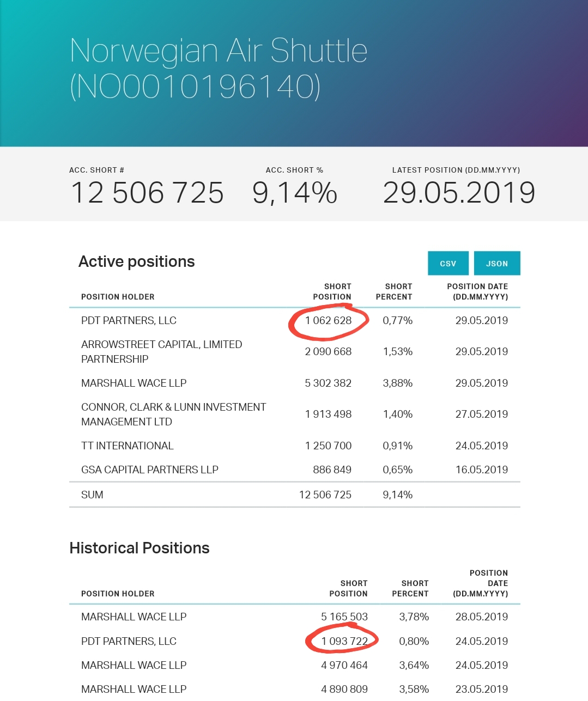Open historical PDT PARTNERS, LLC 24.05.2019 entry
The height and width of the screenshot is (701, 588).
295,641
